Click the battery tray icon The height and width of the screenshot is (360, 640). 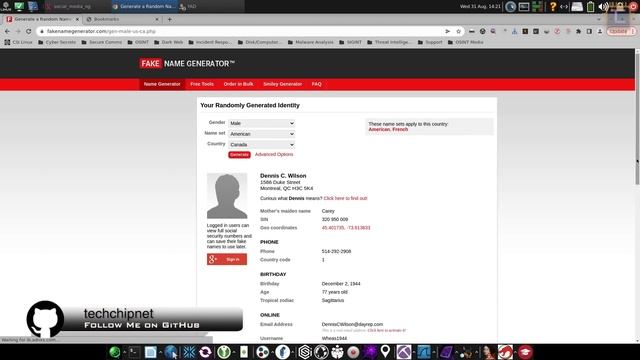tap(591, 7)
